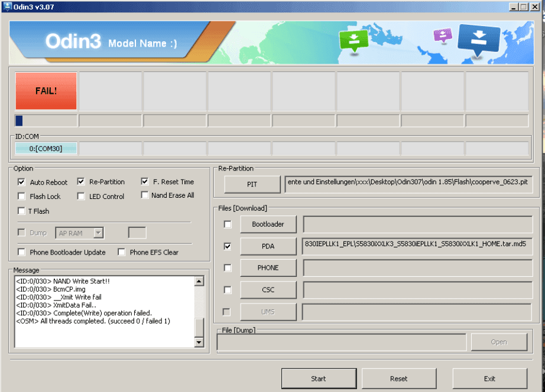Enable the LED Control checkbox
This screenshot has width=545, height=392.
[81, 197]
